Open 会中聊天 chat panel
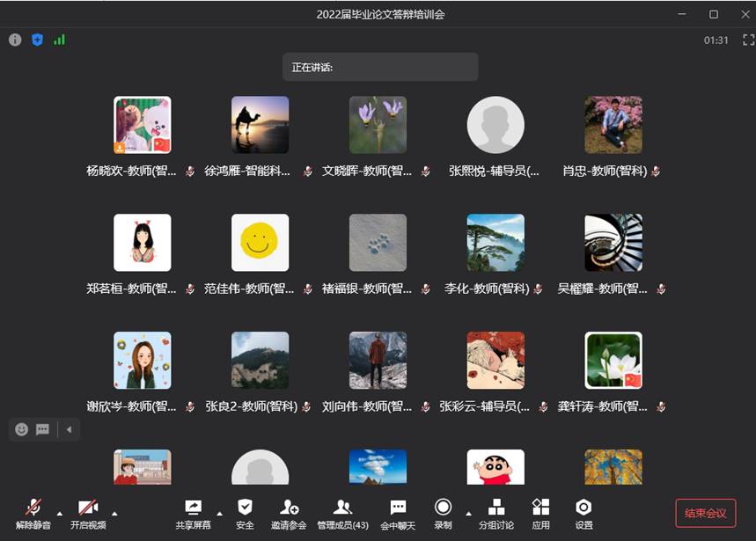756x541 pixels. pyautogui.click(x=398, y=513)
